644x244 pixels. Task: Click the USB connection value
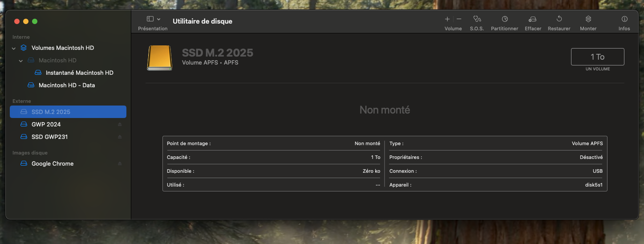tap(598, 171)
